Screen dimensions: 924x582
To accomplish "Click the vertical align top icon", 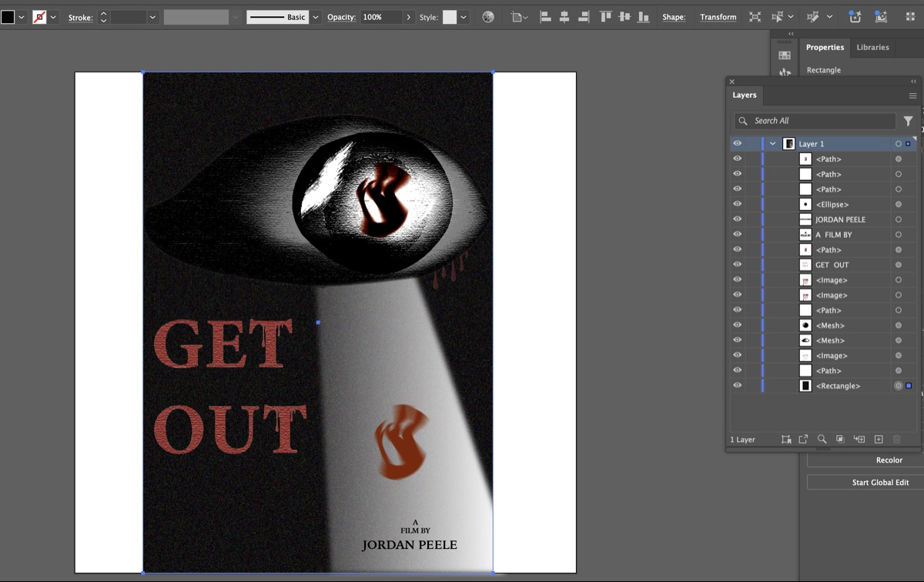I will (605, 17).
